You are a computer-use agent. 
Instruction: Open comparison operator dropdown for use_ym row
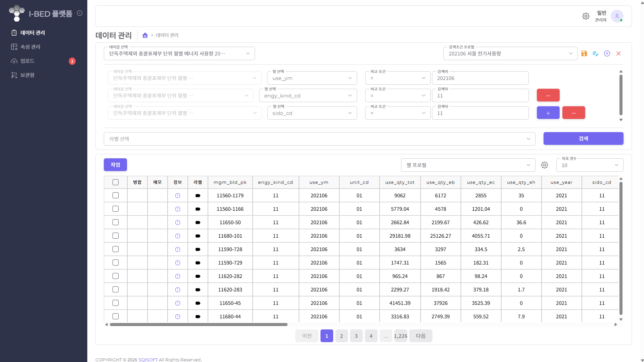(398, 78)
